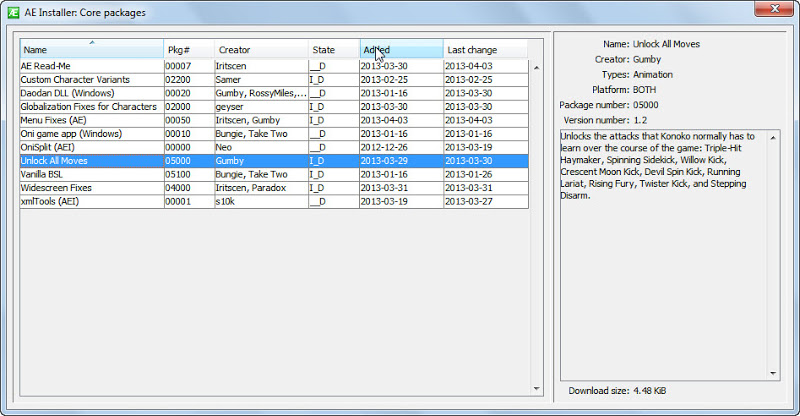Select Vanilla BSL package row
Screen dimensions: 800x416
tap(274, 174)
